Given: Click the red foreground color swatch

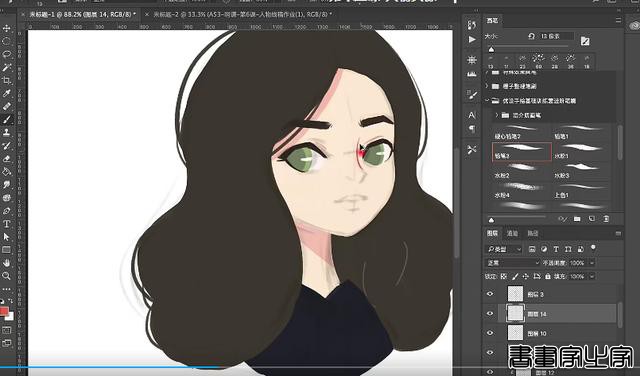Looking at the screenshot, I should pos(4,311).
